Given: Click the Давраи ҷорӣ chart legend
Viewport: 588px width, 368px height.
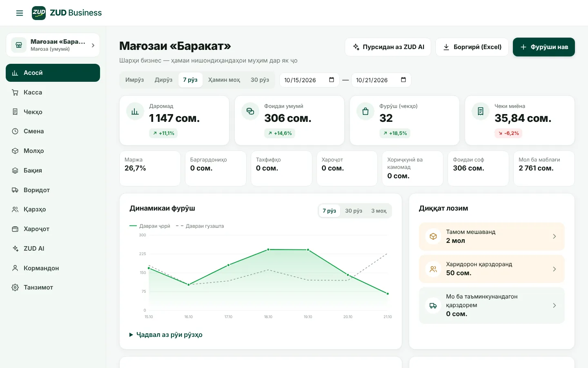Looking at the screenshot, I should [x=150, y=226].
